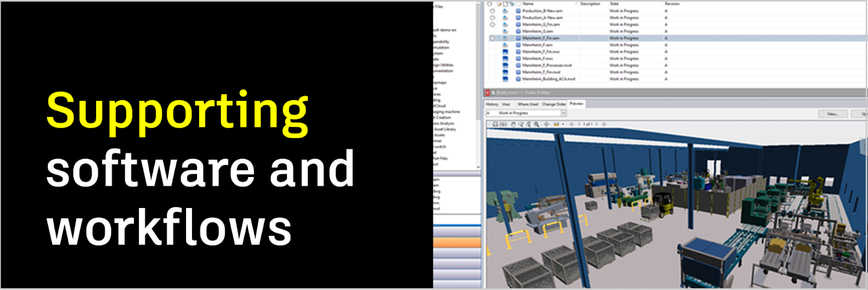Click down arrow of folder tree scrollbar
Viewport: 868px width, 290px height.
(478, 167)
